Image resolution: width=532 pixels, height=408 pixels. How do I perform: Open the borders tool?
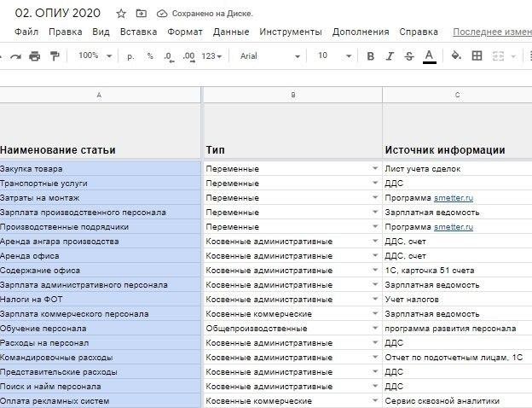click(x=477, y=56)
